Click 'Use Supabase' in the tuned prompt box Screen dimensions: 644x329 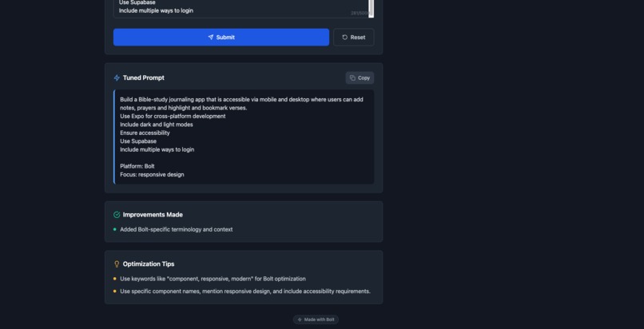pos(138,141)
